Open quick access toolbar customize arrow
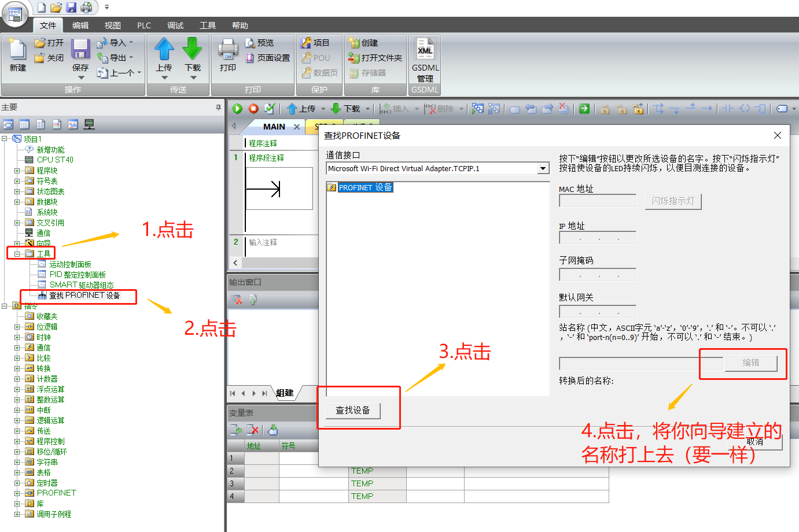 coord(106,8)
